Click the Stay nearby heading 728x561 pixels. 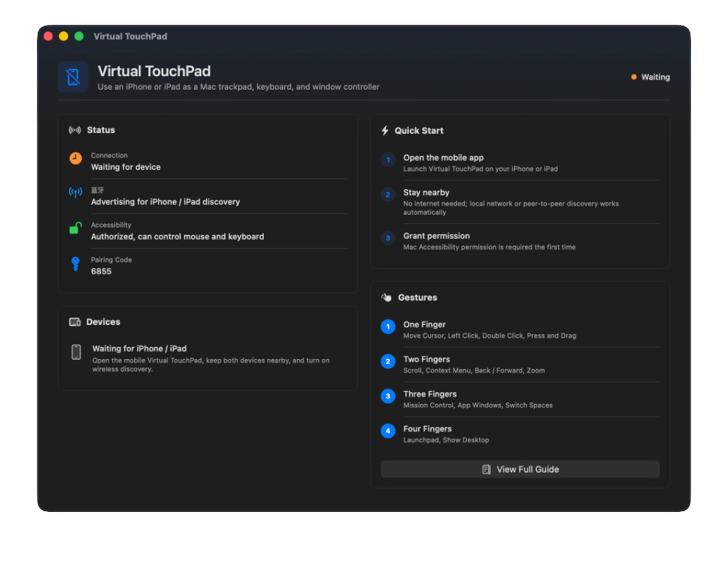coord(427,192)
